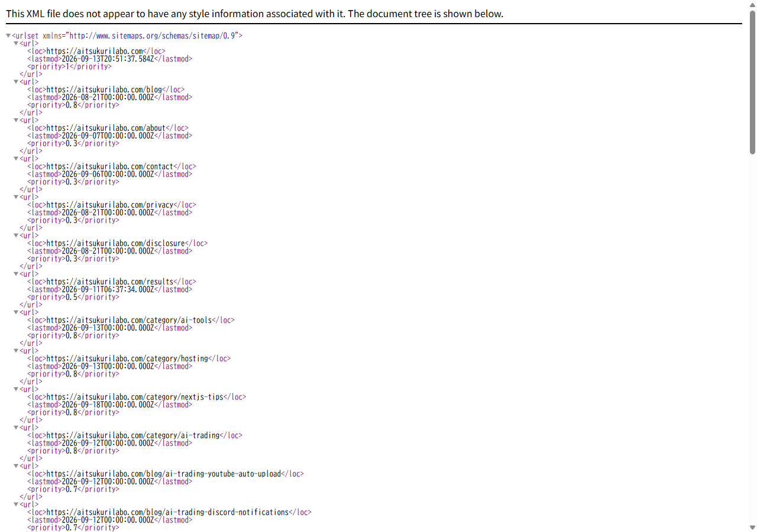
Task: Click the loc text https://aitsukurilabo.com/contact
Action: 110,167
